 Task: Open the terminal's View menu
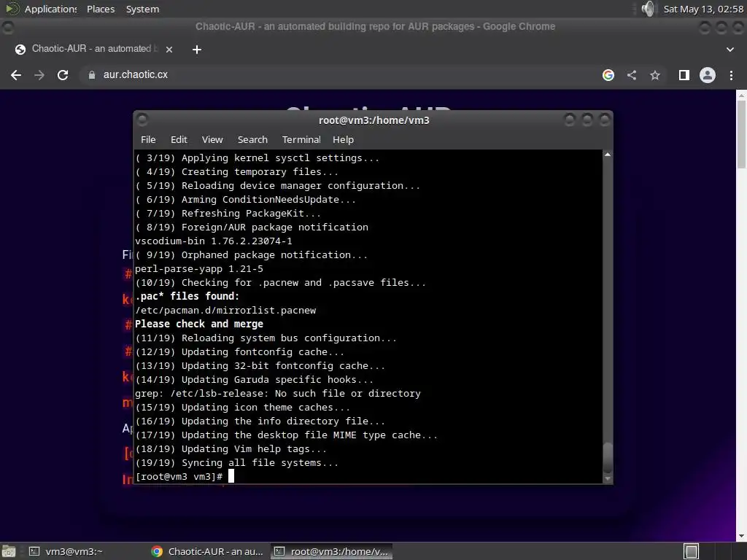(x=212, y=139)
